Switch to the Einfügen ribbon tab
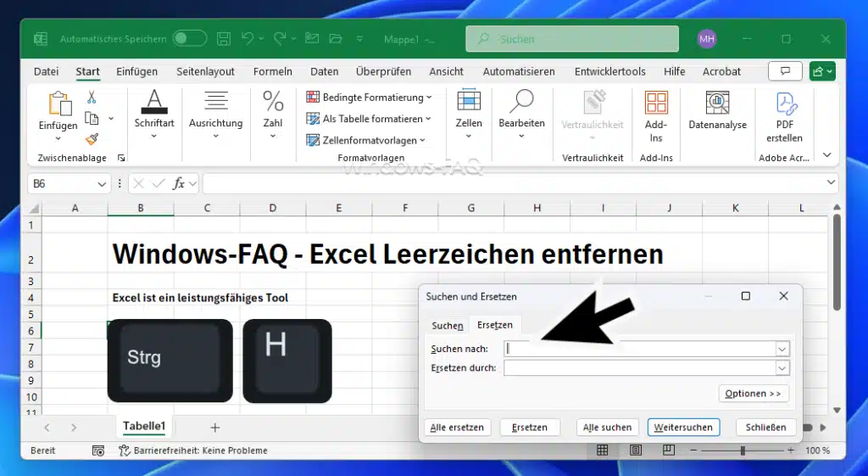The image size is (868, 476). coord(136,71)
